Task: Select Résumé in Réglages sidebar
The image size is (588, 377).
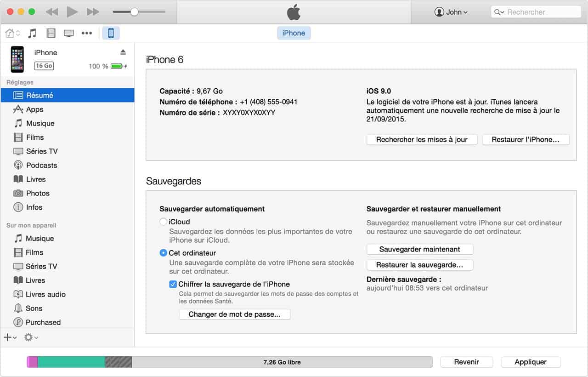Action: click(68, 95)
